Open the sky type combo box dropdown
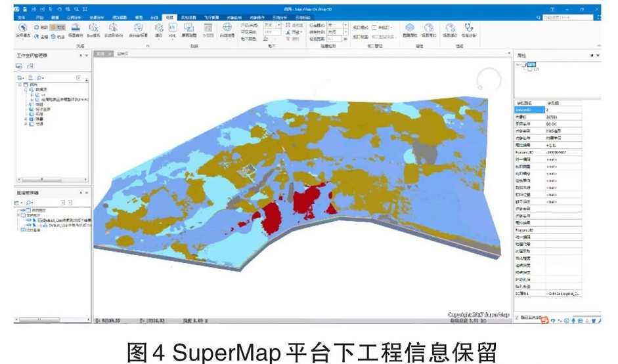The width and height of the screenshot is (618, 364). pyautogui.click(x=278, y=25)
